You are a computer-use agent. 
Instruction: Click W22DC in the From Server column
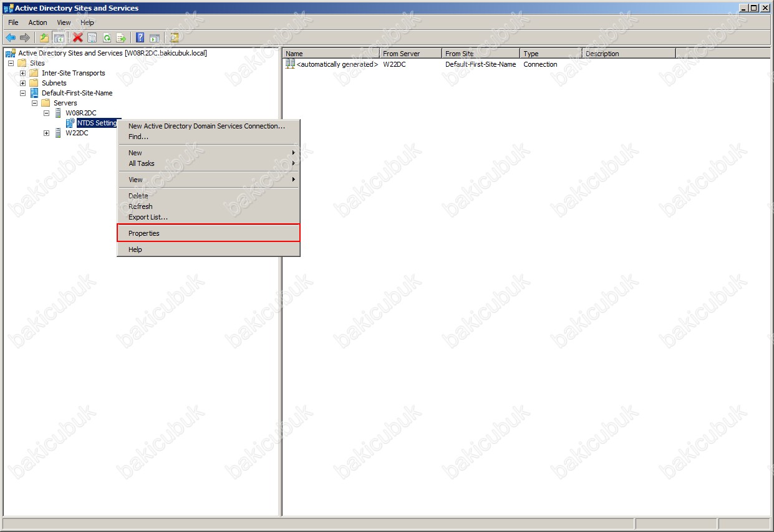tap(394, 64)
